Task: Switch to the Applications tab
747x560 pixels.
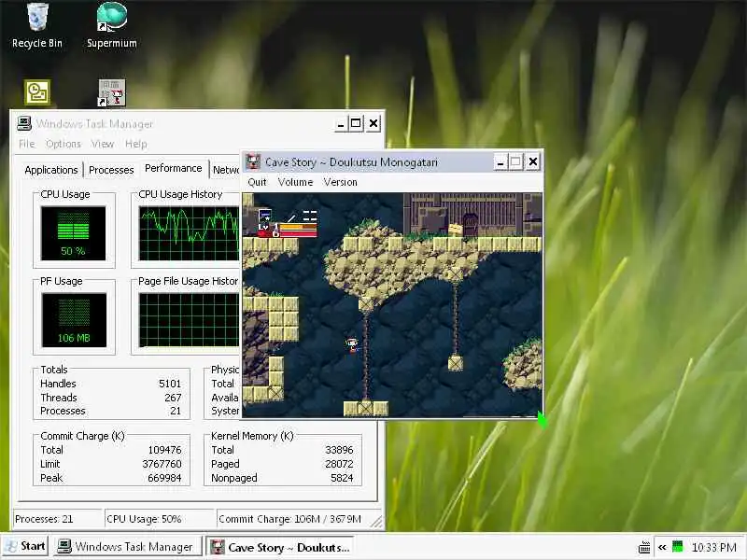Action: tap(51, 170)
